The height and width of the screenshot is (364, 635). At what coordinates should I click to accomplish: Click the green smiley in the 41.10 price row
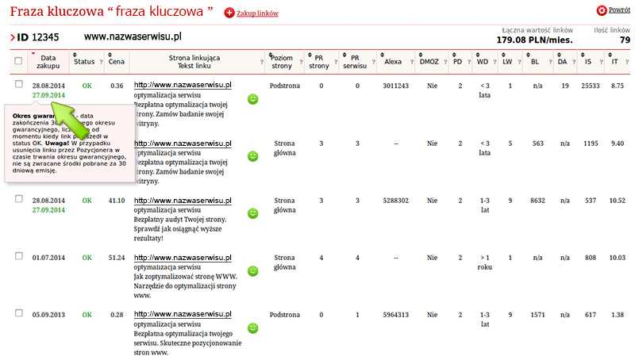pyautogui.click(x=253, y=213)
